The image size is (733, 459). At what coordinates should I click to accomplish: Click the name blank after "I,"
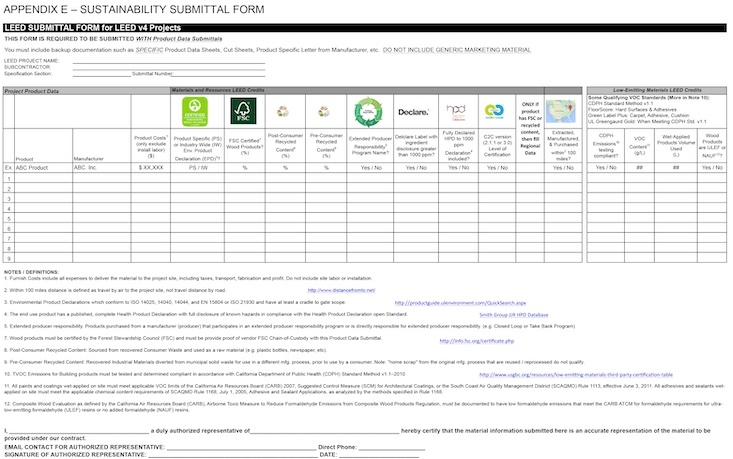pyautogui.click(x=79, y=431)
